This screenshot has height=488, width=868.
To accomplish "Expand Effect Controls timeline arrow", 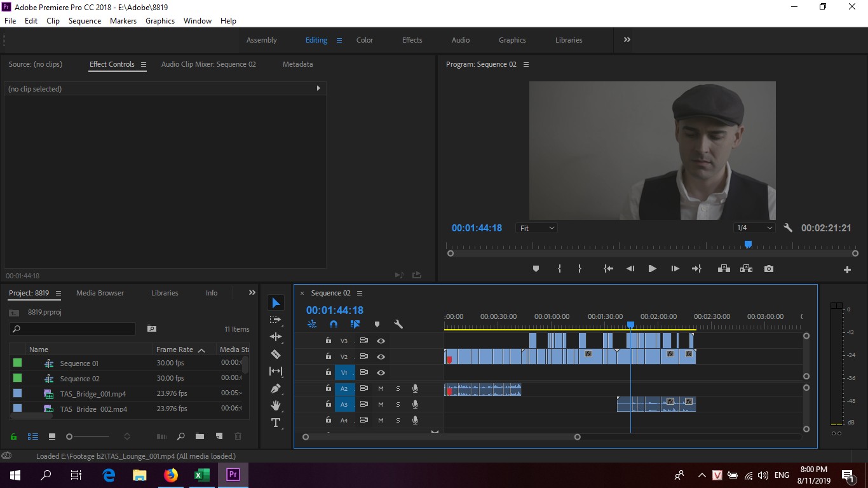I will coord(318,88).
